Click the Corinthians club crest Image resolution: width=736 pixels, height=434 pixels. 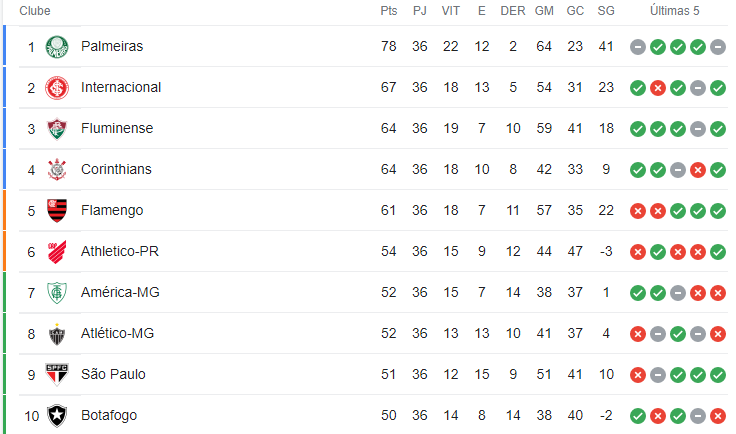click(57, 170)
